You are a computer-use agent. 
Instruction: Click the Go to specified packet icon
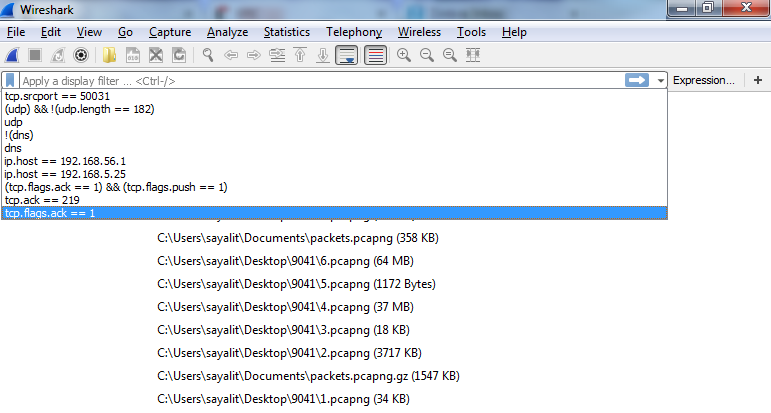[x=277, y=55]
